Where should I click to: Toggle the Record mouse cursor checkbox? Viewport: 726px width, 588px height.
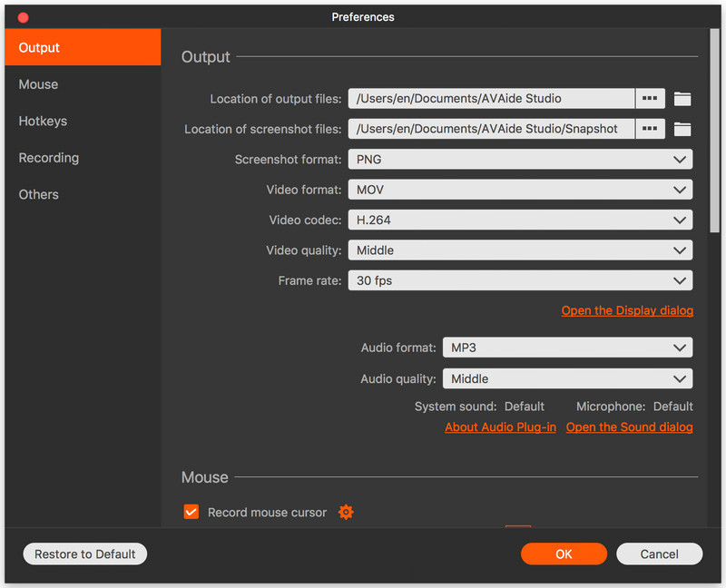coord(191,512)
